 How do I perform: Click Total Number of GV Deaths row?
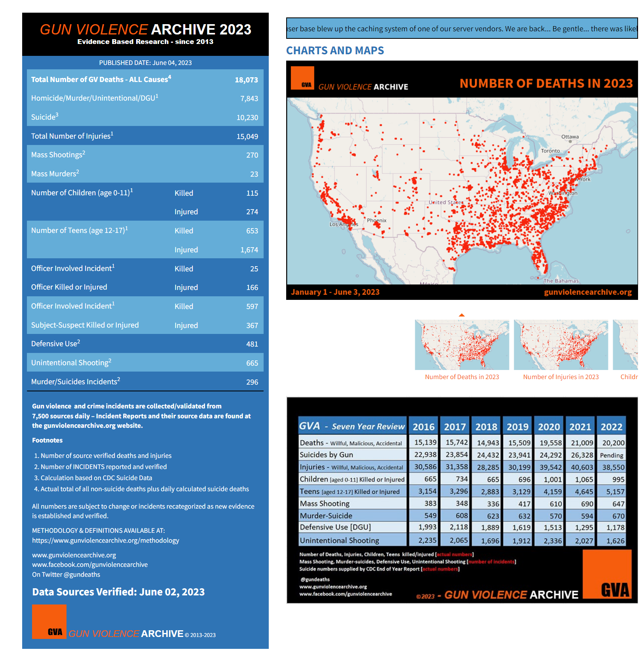tap(145, 79)
